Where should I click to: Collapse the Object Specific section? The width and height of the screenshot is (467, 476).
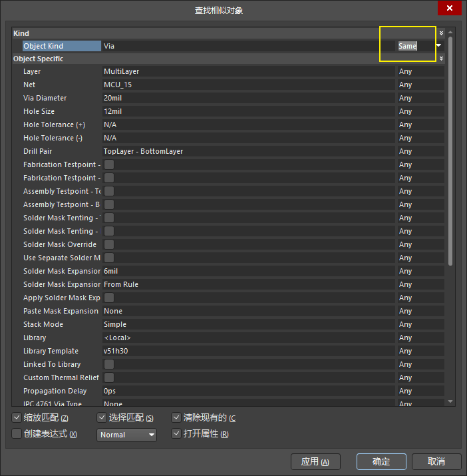[440, 59]
